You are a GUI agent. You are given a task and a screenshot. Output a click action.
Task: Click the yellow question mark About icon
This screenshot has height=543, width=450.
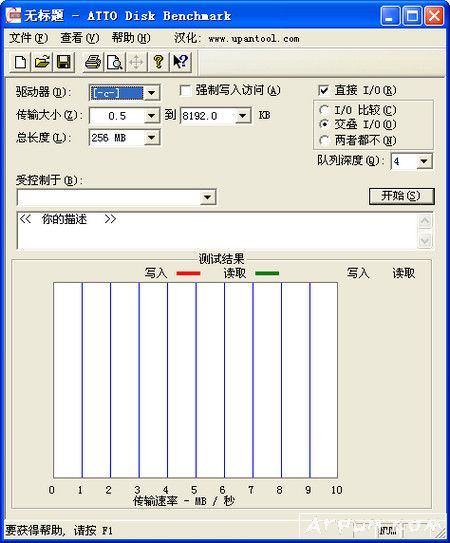point(158,62)
